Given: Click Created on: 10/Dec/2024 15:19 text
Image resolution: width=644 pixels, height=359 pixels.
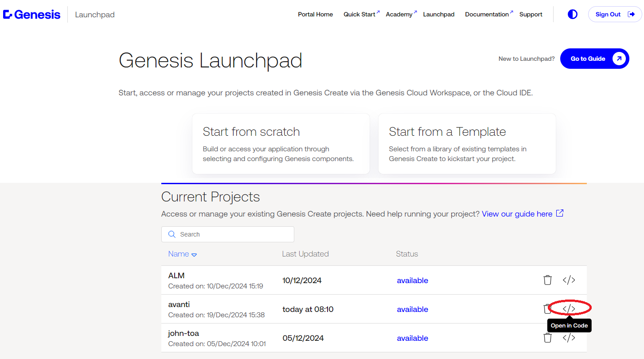Looking at the screenshot, I should point(215,286).
